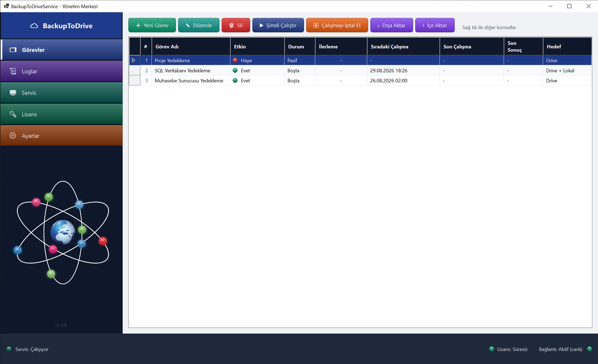Create a task with Yeni Görev
Image resolution: width=598 pixels, height=364 pixels.
(152, 25)
